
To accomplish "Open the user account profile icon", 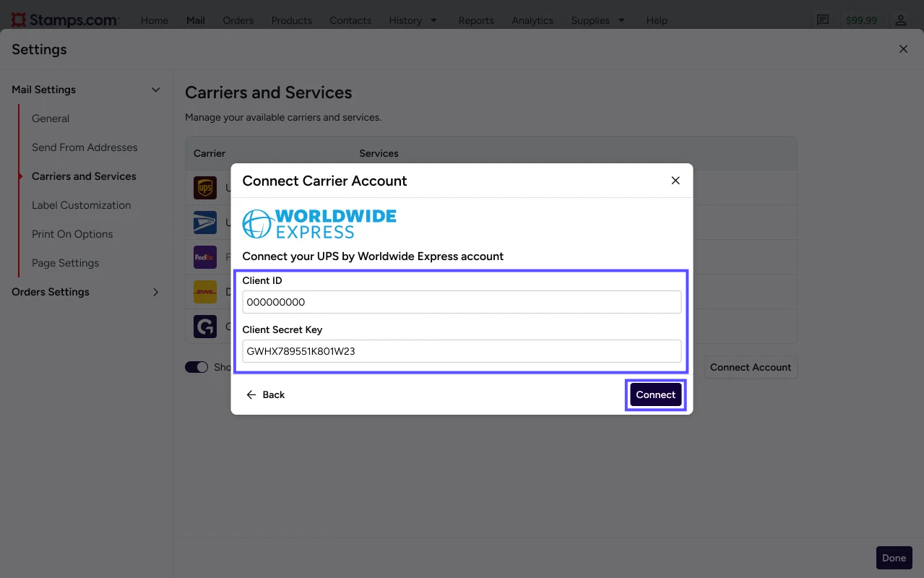I will [x=900, y=20].
